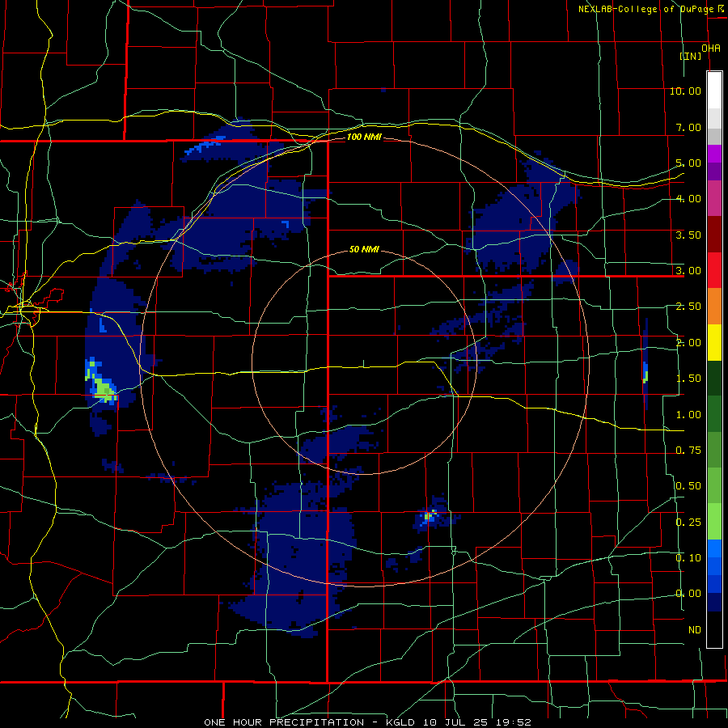Click the 2.00 value on the color scale
This screenshot has height=728, width=728.
point(688,343)
